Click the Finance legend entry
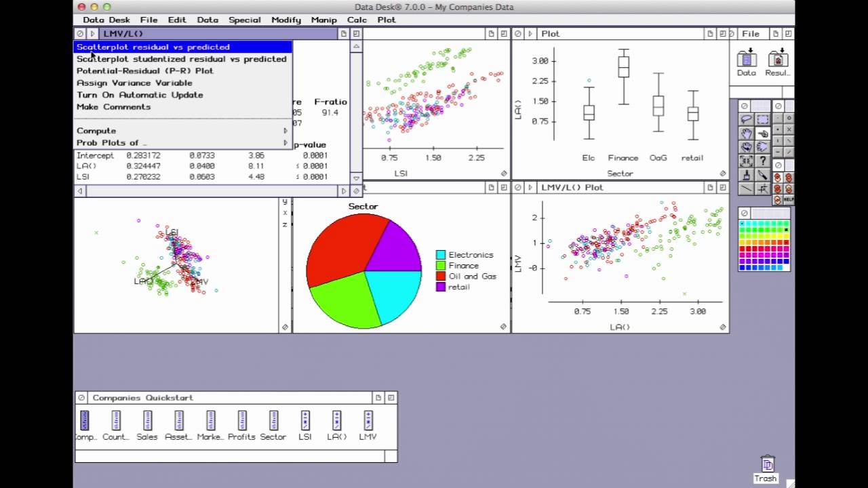Screen dimensions: 868x488 (x=458, y=266)
